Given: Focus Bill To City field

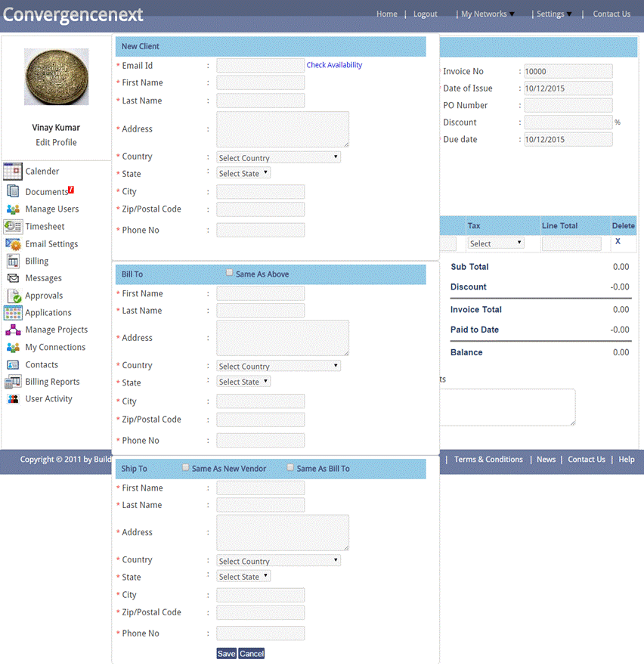Looking at the screenshot, I should 261,401.
